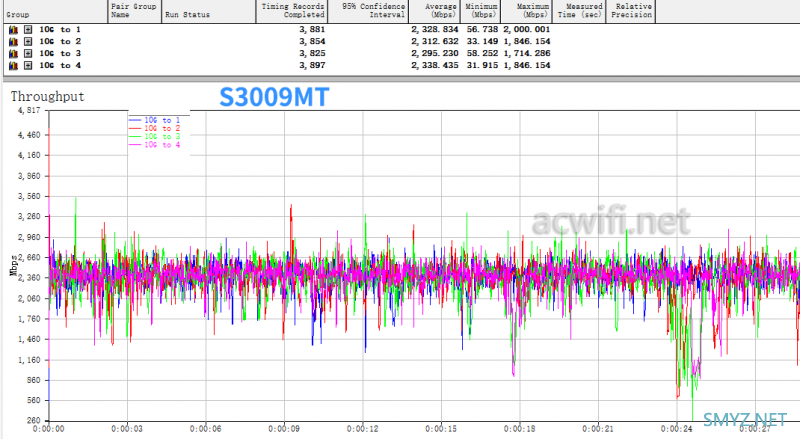Click the Run Status column header

[x=208, y=11]
